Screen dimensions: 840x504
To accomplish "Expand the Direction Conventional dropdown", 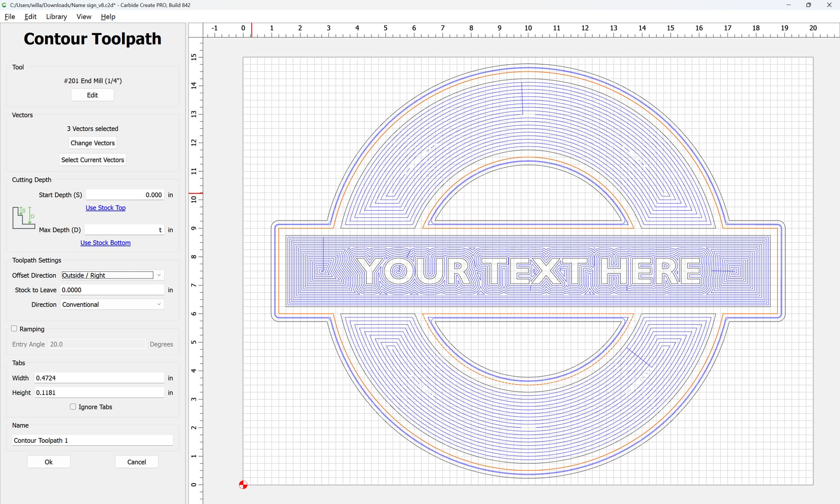I will tap(112, 304).
